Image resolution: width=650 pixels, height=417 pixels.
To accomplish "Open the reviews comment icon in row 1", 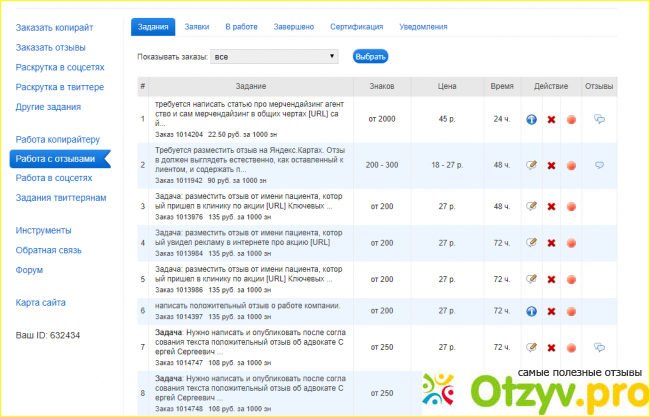I will click(x=600, y=119).
